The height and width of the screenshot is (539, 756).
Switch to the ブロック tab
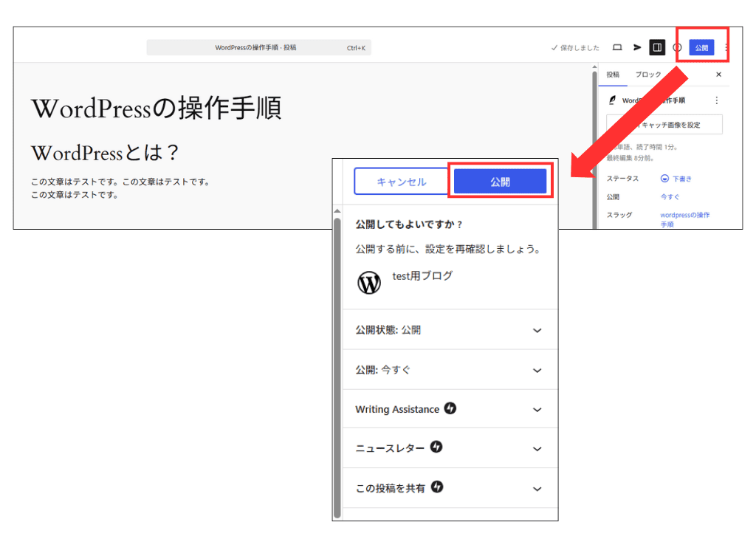pyautogui.click(x=647, y=75)
